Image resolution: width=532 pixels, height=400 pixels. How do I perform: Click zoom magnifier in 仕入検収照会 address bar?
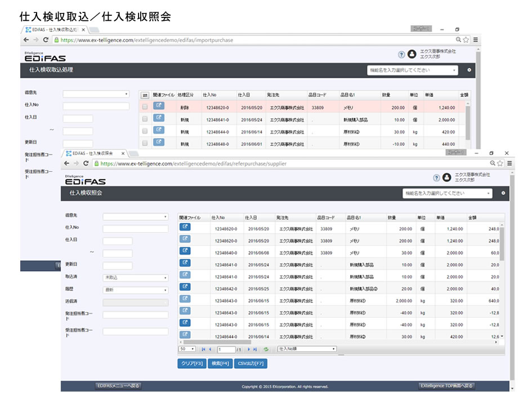coord(493,163)
